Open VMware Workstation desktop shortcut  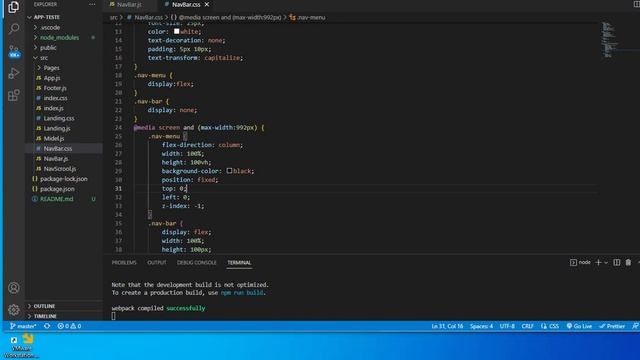[x=20, y=346]
